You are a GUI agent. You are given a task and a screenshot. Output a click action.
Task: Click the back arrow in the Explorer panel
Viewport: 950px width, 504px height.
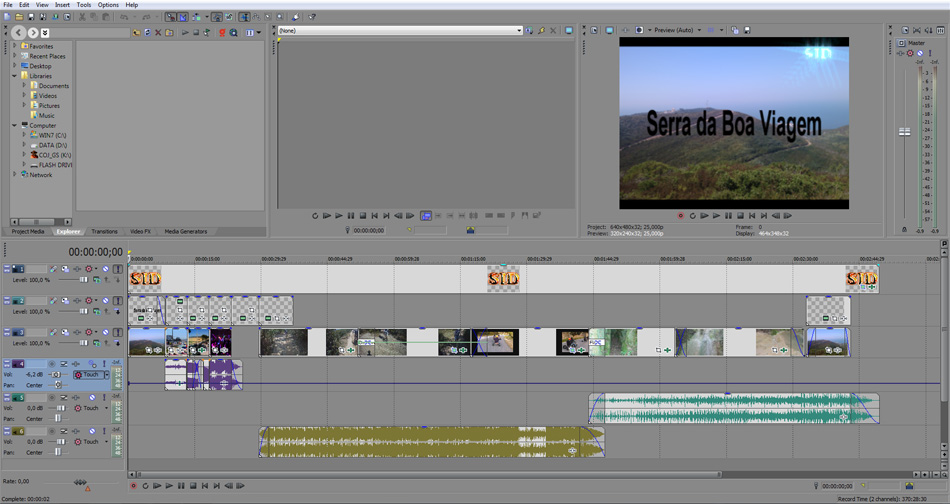click(19, 33)
